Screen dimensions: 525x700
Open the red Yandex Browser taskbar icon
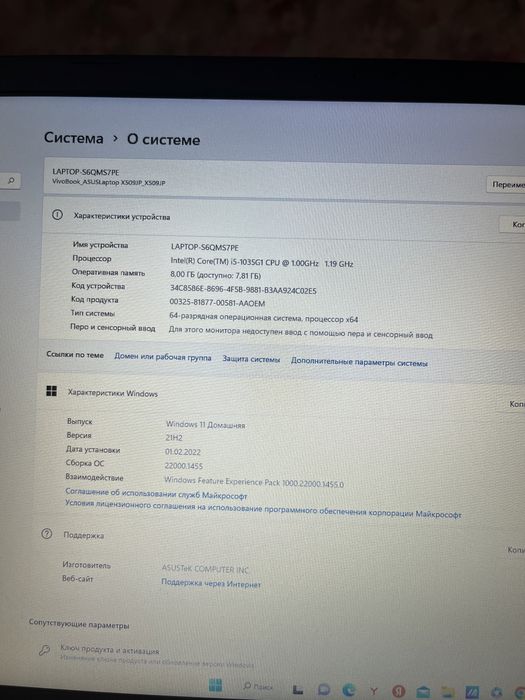(x=398, y=692)
